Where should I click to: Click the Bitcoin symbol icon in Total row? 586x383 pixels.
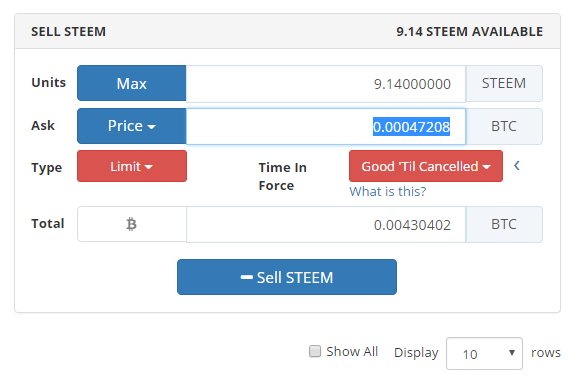(x=131, y=224)
